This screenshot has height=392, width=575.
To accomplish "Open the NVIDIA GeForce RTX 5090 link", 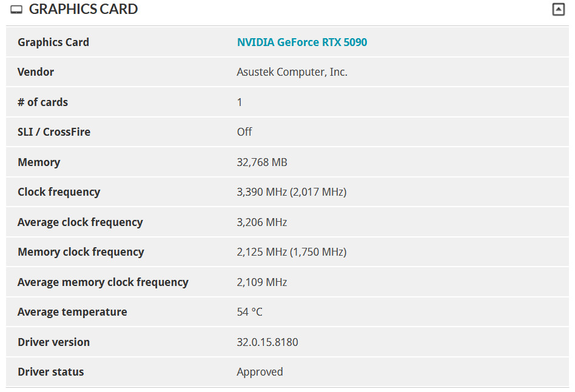I will [302, 42].
